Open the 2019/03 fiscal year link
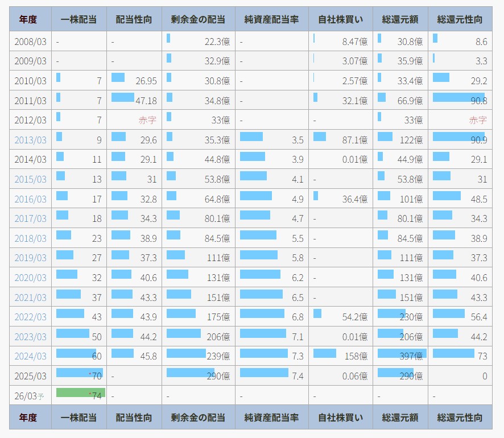The width and height of the screenshot is (504, 438). [x=31, y=258]
